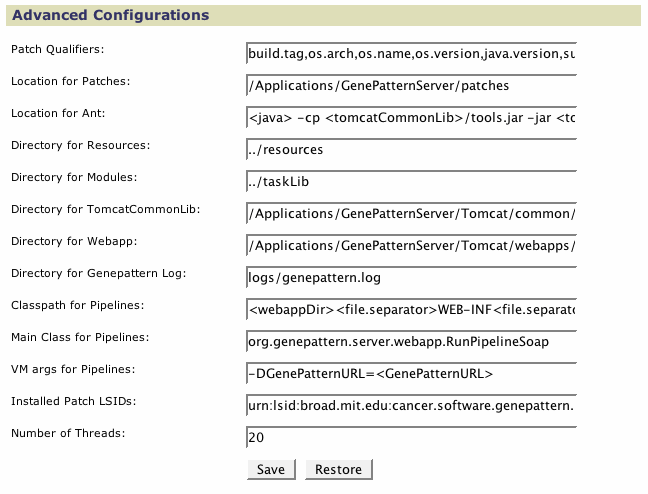Select the Directory for TomcatCommonLib field
Screen dimensions: 648x494
pyautogui.click(x=411, y=213)
